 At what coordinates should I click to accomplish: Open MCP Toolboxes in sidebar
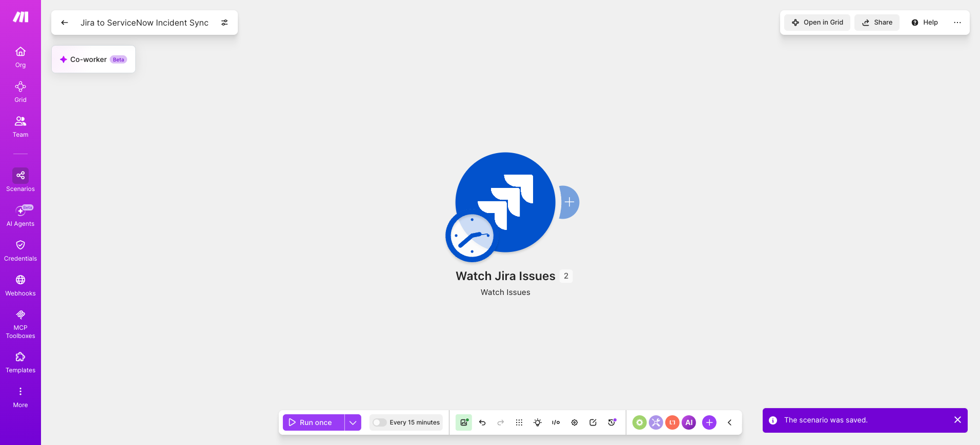(x=21, y=324)
